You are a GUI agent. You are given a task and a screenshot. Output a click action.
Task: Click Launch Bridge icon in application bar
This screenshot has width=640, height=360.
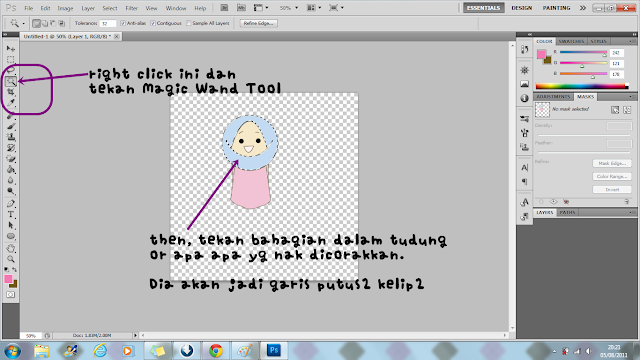point(224,8)
